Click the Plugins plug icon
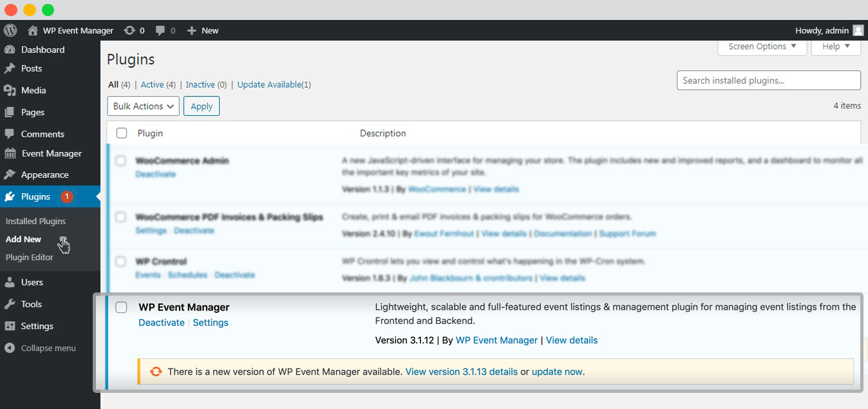 [x=10, y=196]
